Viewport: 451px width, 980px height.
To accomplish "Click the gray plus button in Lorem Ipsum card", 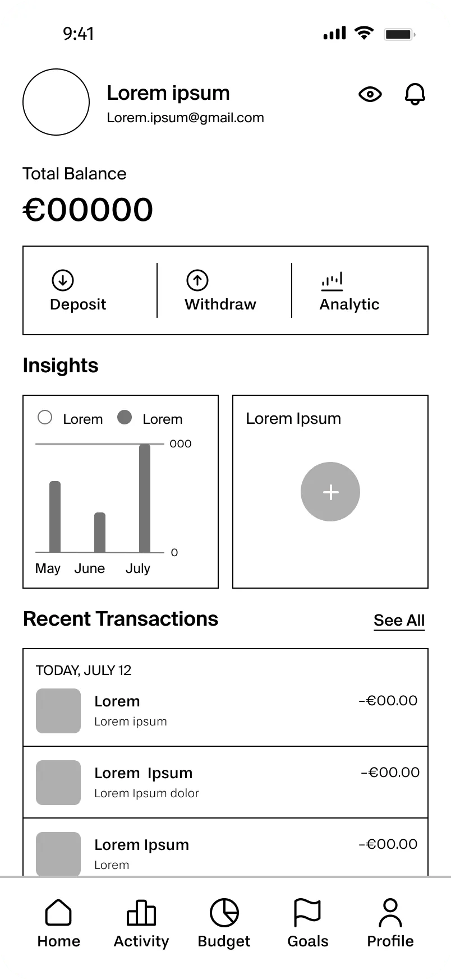I will [330, 492].
